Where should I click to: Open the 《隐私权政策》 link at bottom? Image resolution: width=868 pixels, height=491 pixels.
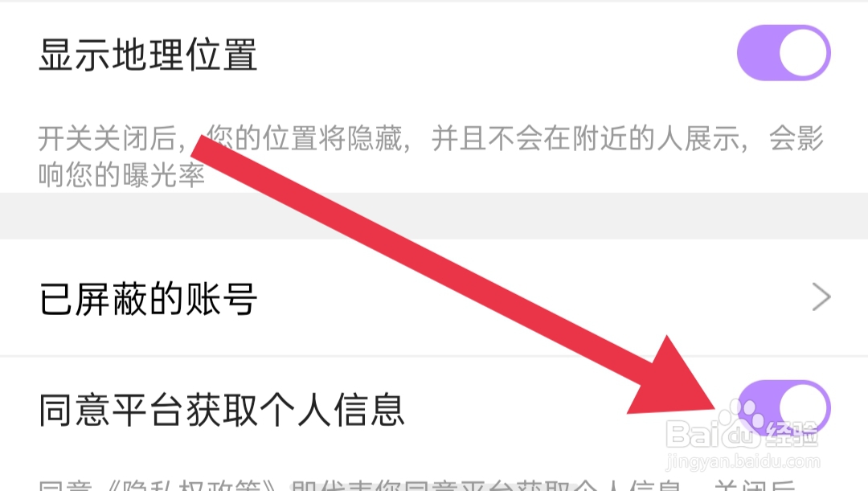190,485
